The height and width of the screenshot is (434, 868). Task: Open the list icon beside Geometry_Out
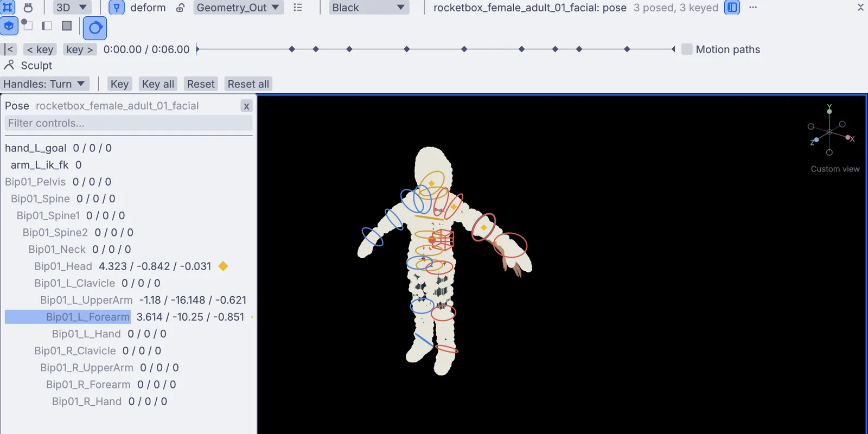(x=297, y=8)
